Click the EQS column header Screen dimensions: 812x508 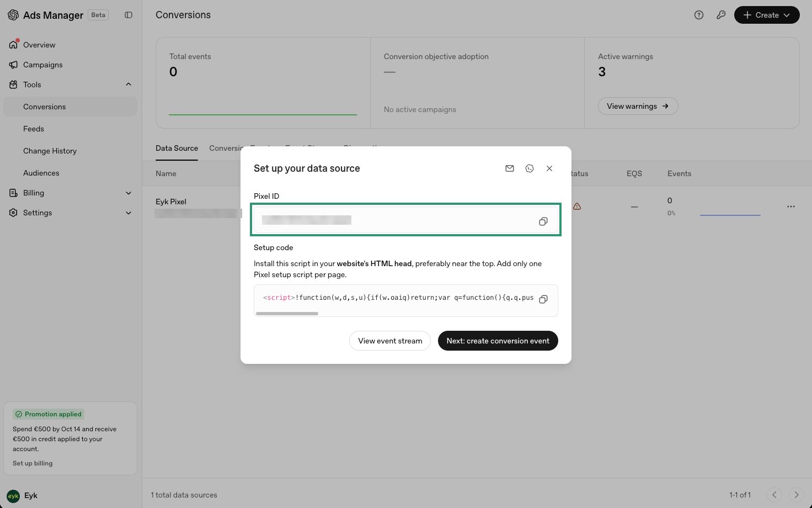(634, 173)
